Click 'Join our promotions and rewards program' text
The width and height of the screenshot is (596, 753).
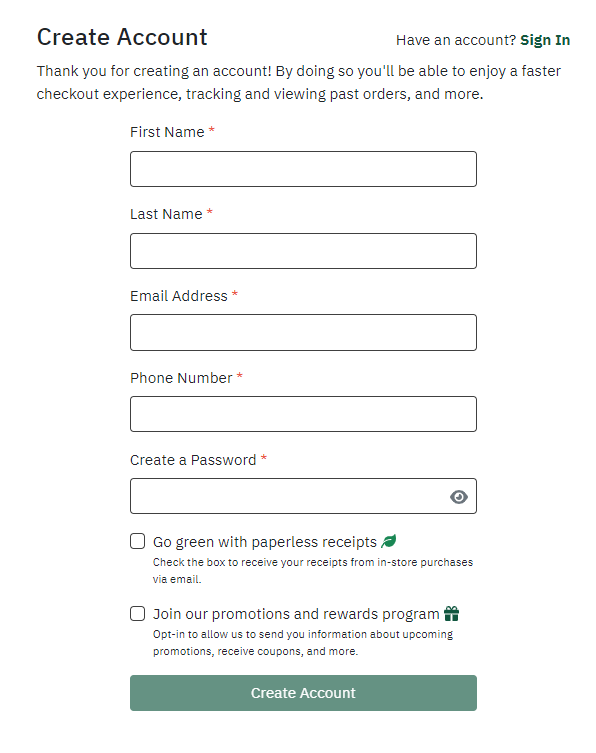point(296,614)
